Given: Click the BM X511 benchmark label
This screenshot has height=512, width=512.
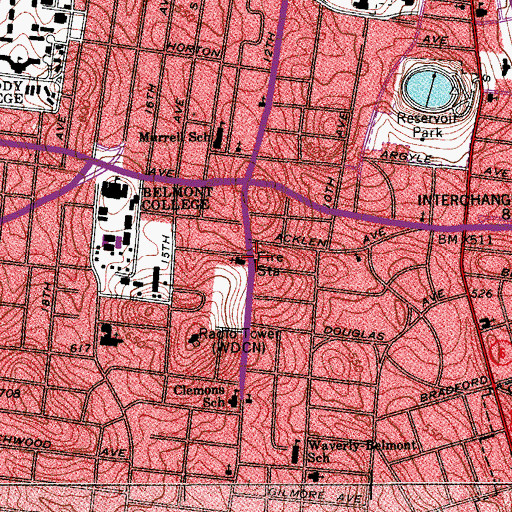Looking at the screenshot, I should click(x=465, y=240).
